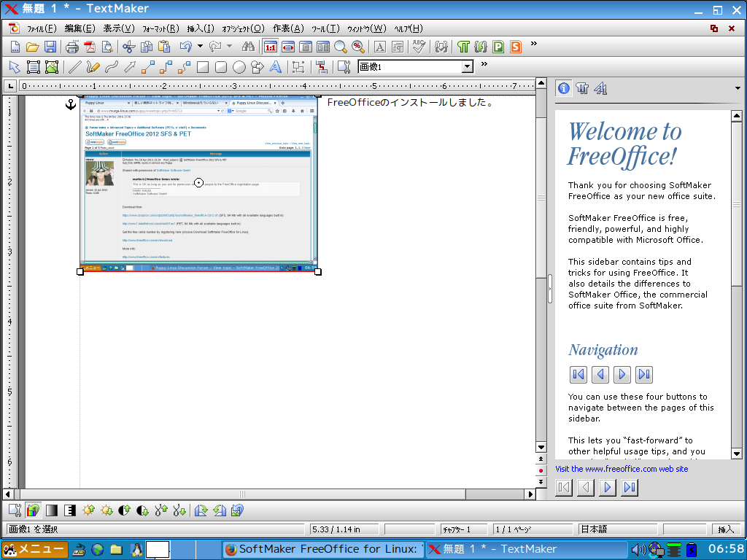Expand the object toolbar overflow chevron
The image size is (747, 560).
484,64
